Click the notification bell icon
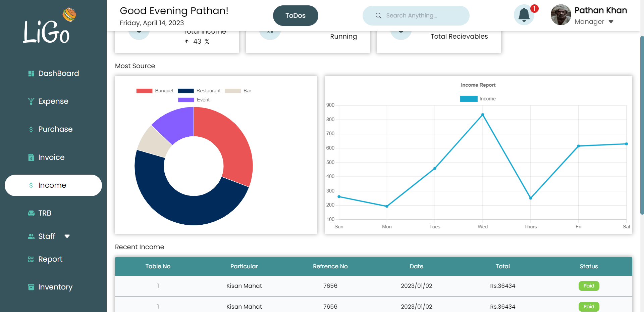 (524, 15)
